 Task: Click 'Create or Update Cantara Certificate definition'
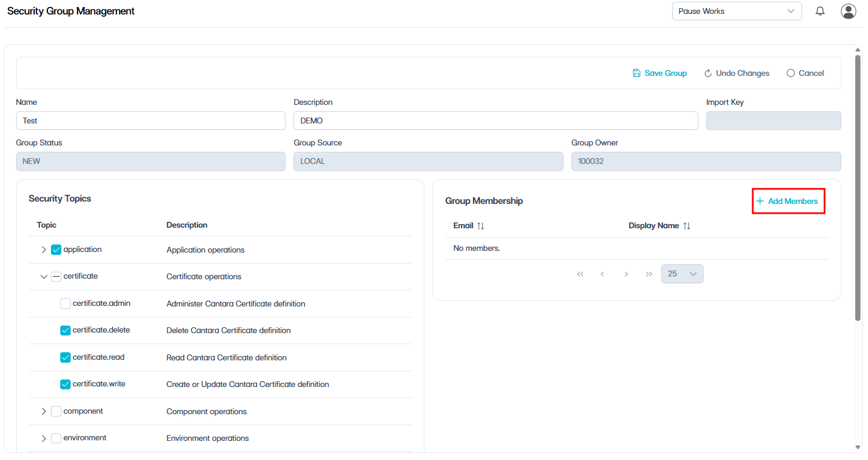248,385
